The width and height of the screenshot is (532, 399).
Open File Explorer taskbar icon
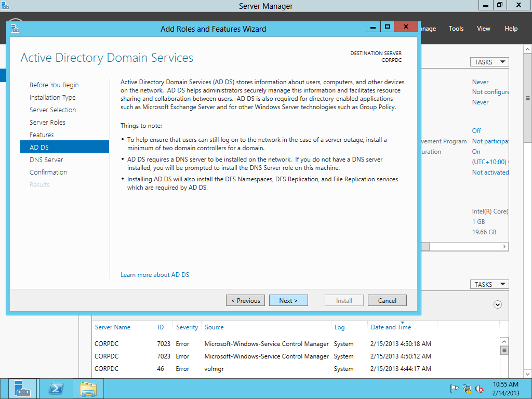coord(88,389)
